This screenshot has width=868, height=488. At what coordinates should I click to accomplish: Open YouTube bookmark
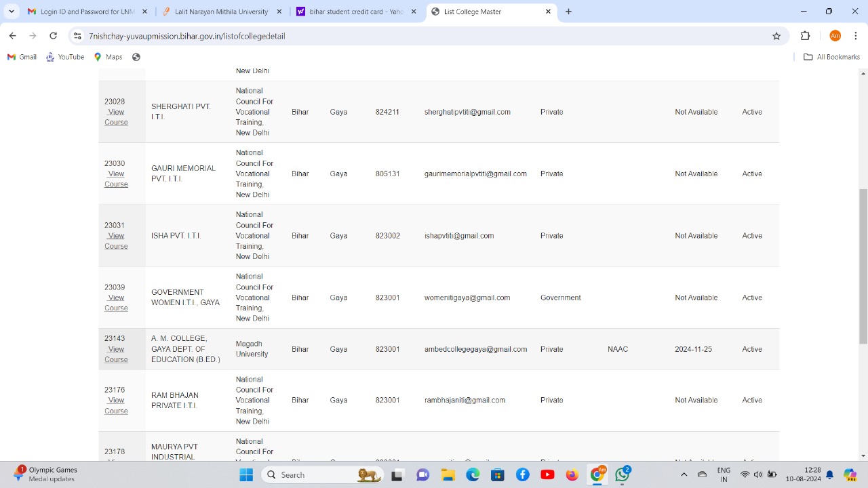tap(65, 57)
